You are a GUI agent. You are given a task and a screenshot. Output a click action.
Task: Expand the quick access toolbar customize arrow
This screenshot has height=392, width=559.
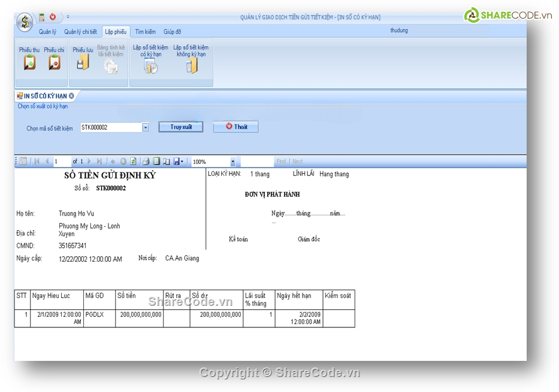[x=68, y=17]
